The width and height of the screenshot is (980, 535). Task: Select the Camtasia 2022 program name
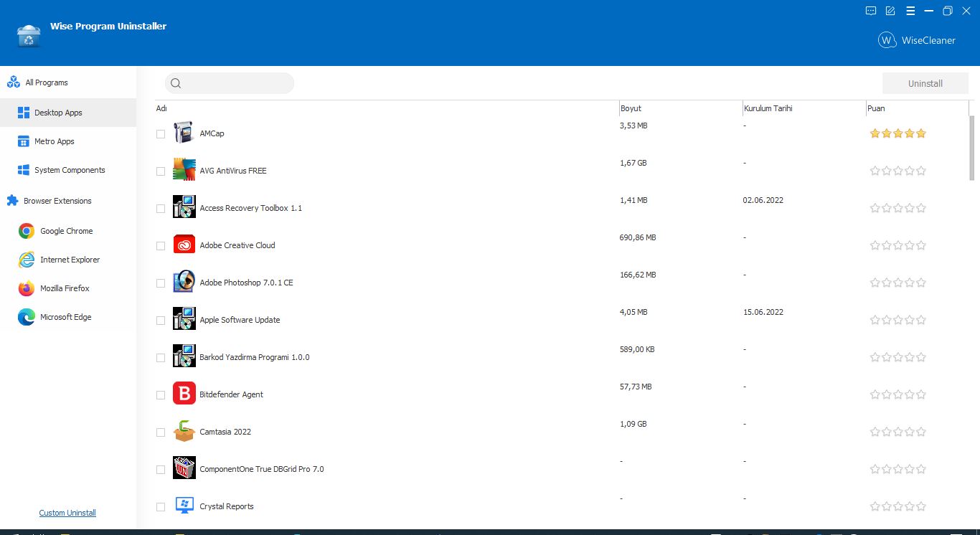pyautogui.click(x=225, y=432)
